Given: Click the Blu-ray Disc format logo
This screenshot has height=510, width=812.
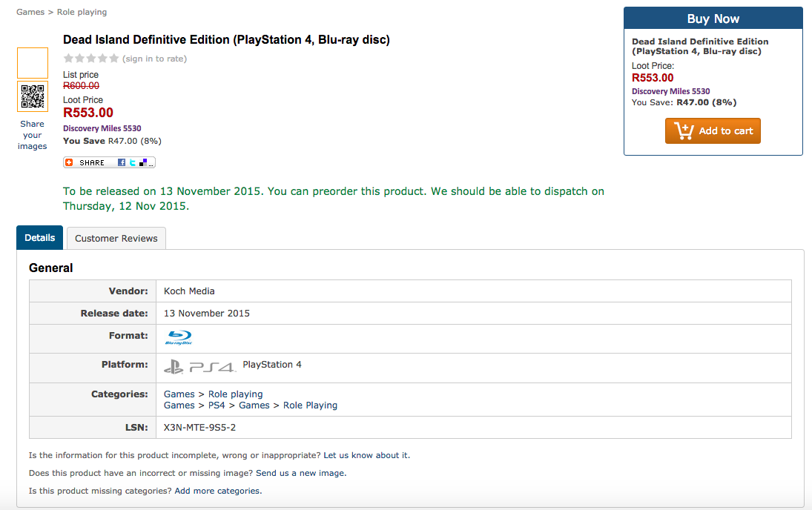Looking at the screenshot, I should click(x=179, y=337).
